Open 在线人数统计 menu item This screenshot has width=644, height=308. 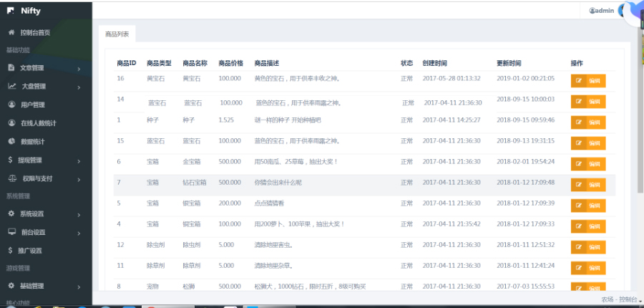pos(43,123)
